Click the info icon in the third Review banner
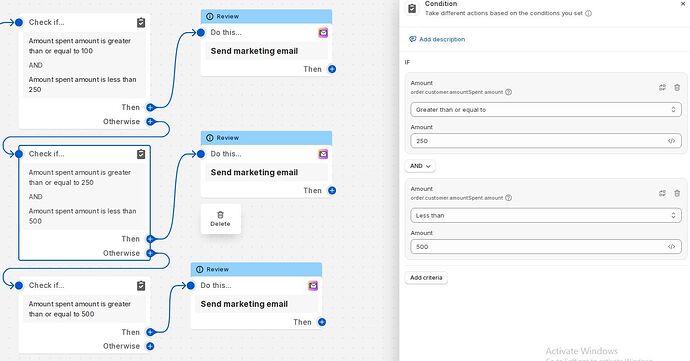 click(x=200, y=269)
